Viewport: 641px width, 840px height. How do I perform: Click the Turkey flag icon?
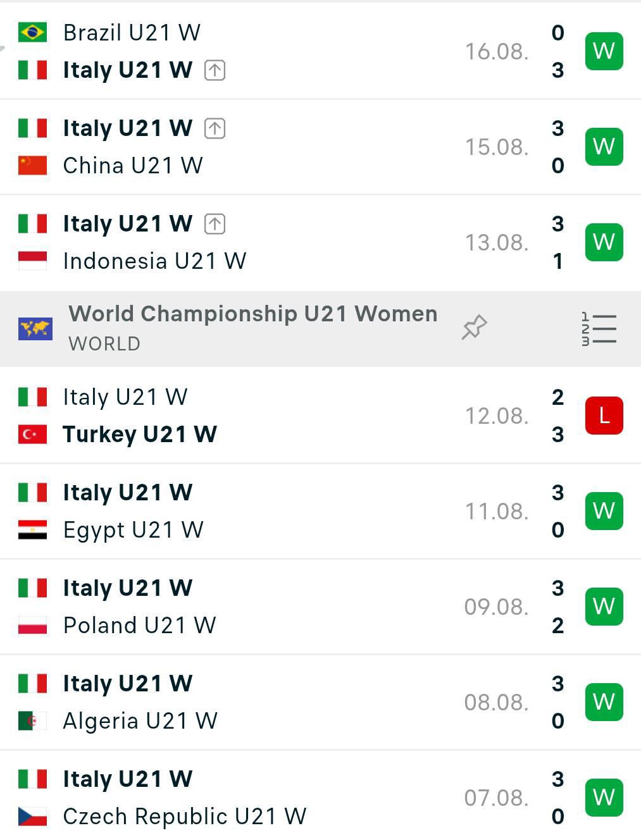pyautogui.click(x=32, y=435)
